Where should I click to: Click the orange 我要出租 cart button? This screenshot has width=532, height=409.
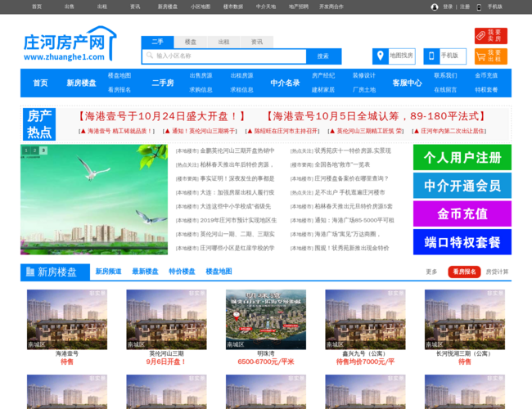(491, 56)
